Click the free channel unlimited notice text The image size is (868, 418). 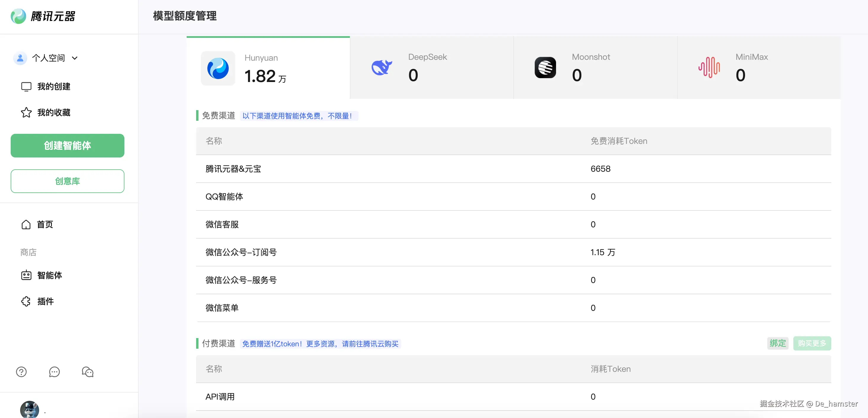(299, 116)
